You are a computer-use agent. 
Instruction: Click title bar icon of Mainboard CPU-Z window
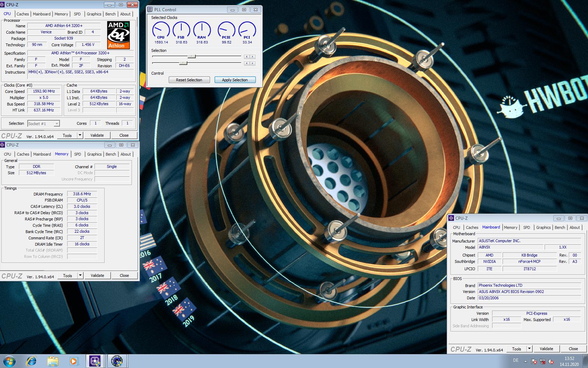[x=451, y=218]
